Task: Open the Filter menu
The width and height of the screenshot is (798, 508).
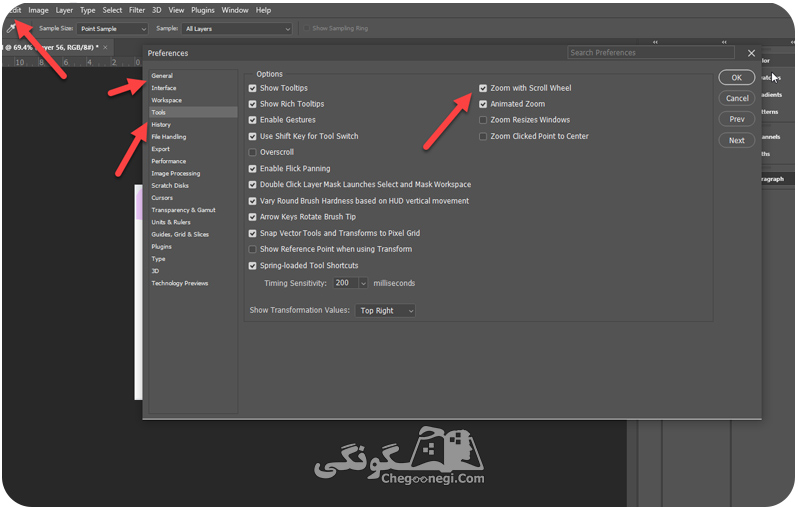Action: pyautogui.click(x=137, y=10)
